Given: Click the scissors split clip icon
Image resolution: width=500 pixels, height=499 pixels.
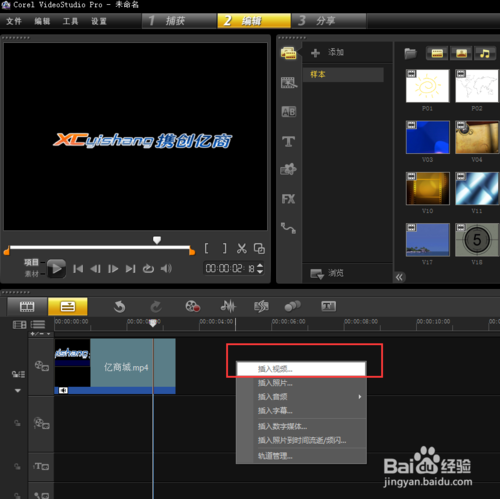Looking at the screenshot, I should [242, 248].
